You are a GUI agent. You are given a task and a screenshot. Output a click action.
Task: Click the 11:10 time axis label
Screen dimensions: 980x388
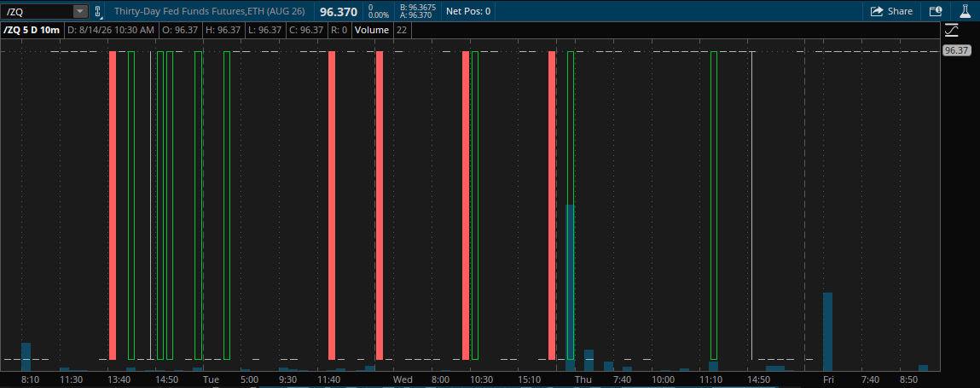click(711, 379)
